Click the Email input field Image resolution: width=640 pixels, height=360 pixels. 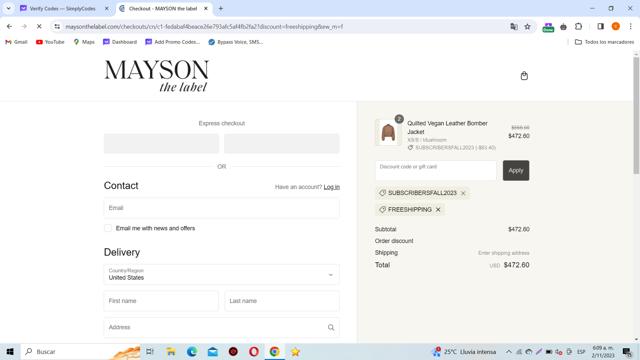(221, 208)
